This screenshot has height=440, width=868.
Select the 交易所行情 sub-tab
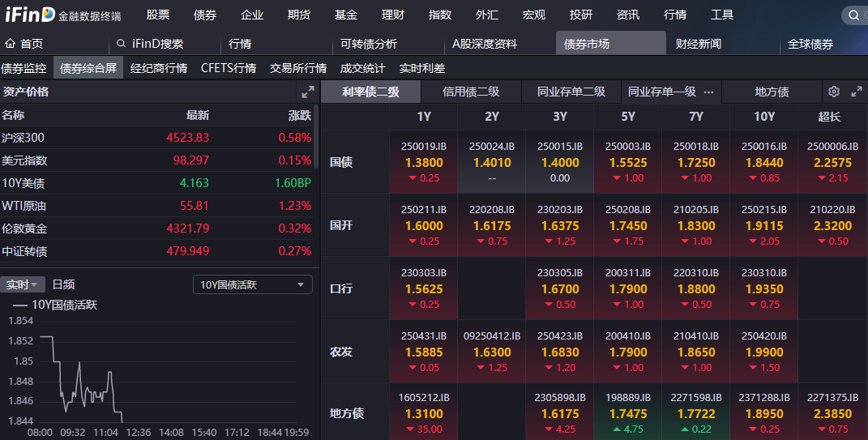pyautogui.click(x=298, y=68)
